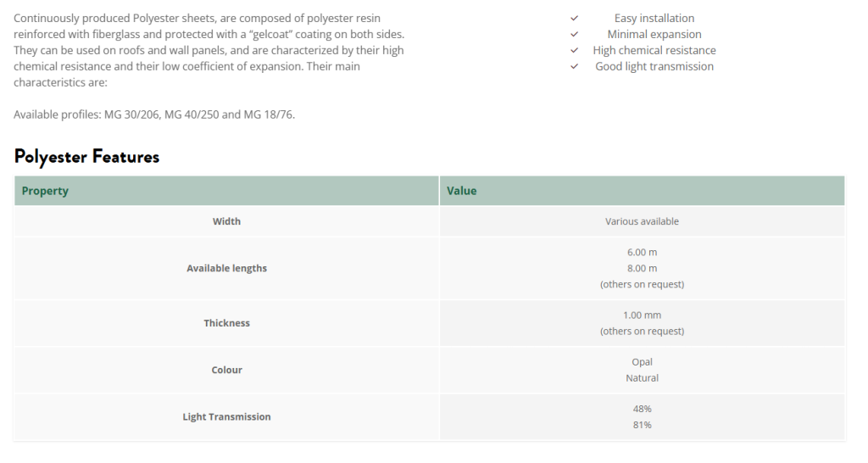868x463 pixels.
Task: Click the Various available value cell
Action: point(642,221)
